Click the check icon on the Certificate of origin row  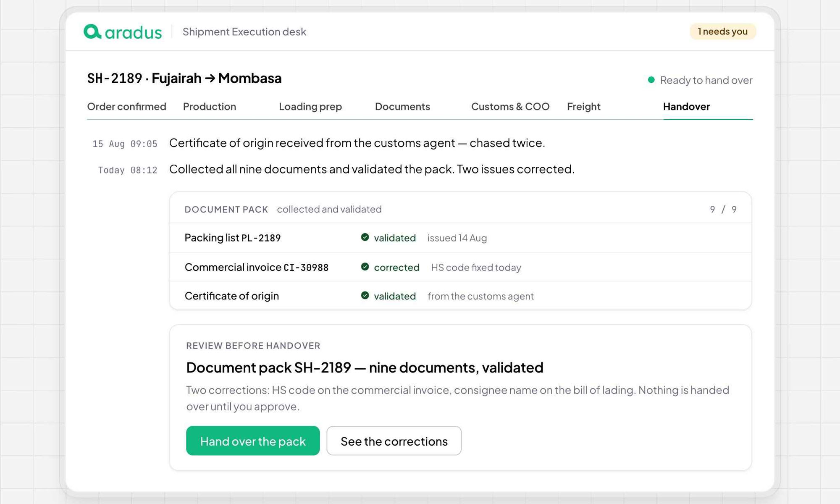(365, 296)
